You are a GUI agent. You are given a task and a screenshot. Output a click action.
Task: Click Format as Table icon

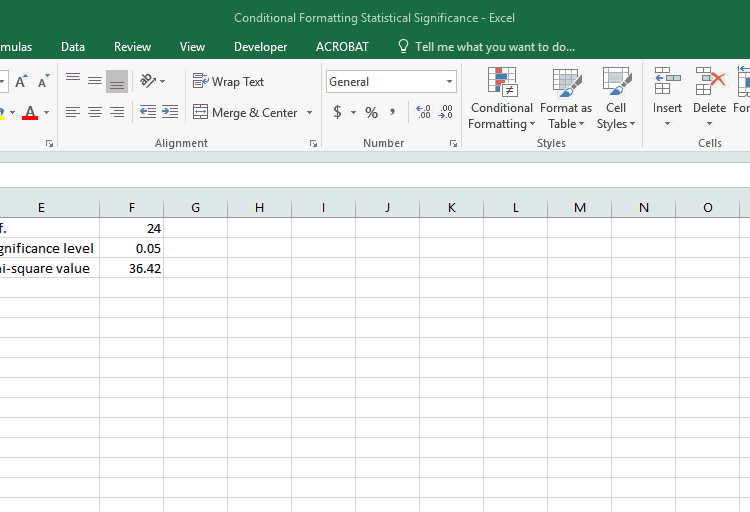[566, 82]
